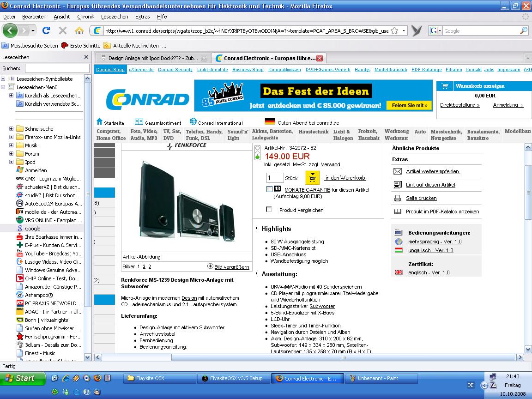Show product image number 2
532x399 pixels.
pyautogui.click(x=144, y=266)
